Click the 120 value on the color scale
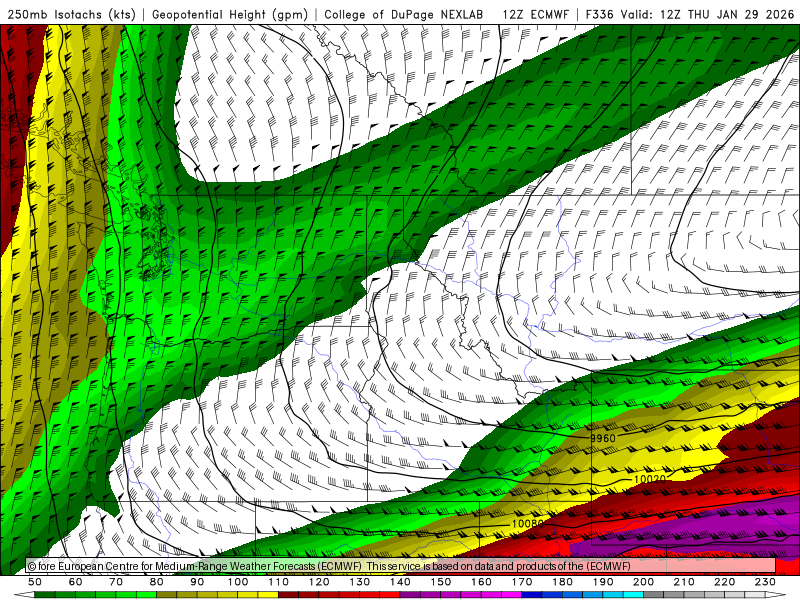 click(x=319, y=582)
